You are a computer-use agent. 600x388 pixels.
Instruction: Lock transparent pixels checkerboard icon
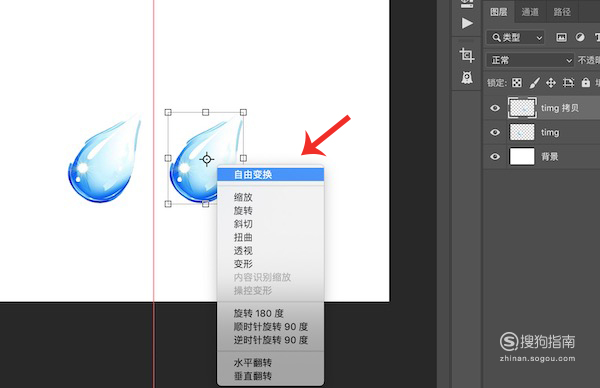point(517,82)
